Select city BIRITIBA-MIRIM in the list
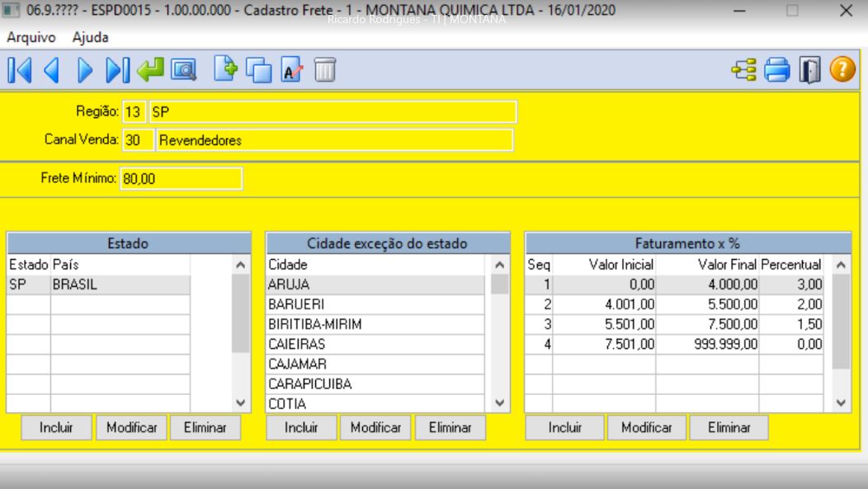Screen dimensions: 868x489 pyautogui.click(x=375, y=324)
